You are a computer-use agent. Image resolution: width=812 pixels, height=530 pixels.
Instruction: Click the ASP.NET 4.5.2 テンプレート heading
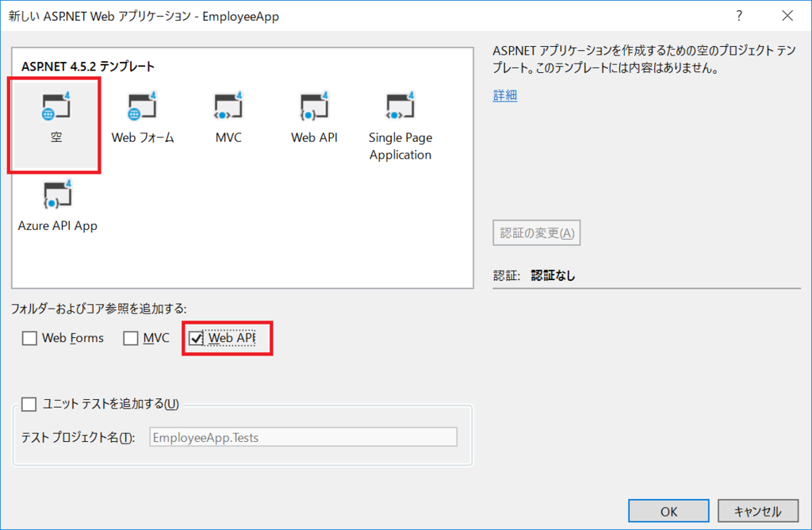click(x=88, y=67)
